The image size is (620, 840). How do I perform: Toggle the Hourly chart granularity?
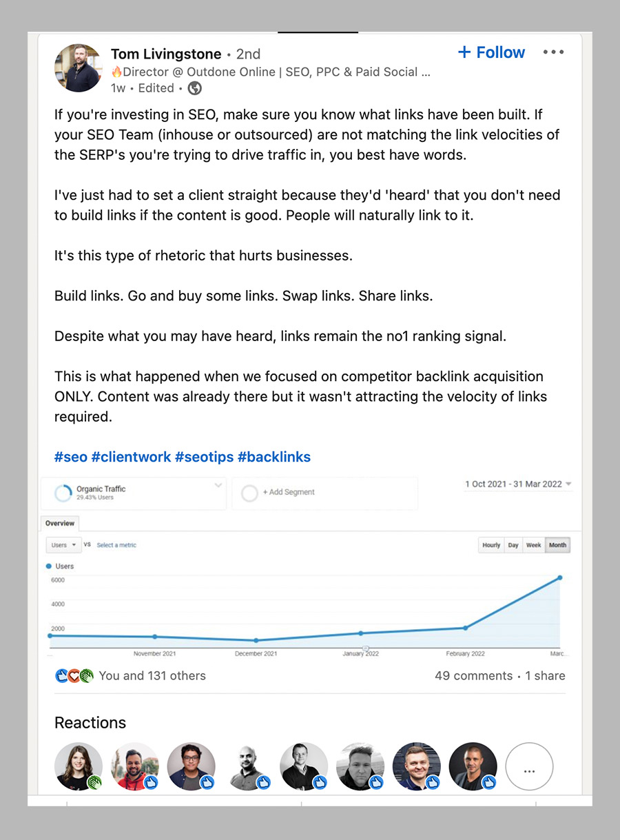pos(491,545)
